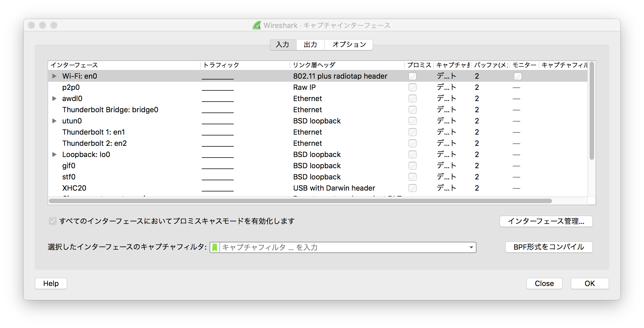The height and width of the screenshot is (328, 644).
Task: Toggle promiscuous checkbox for Wi-Fi: en0
Action: click(x=412, y=76)
